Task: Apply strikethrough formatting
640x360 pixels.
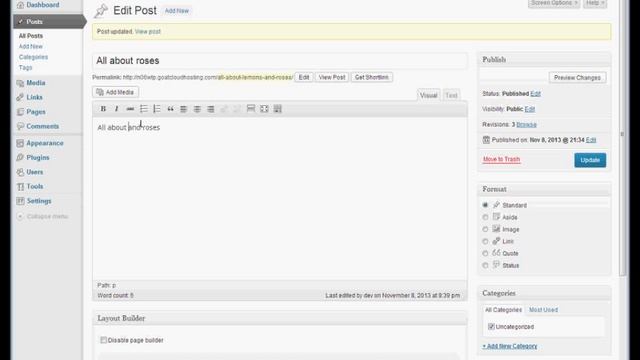Action: [x=130, y=109]
